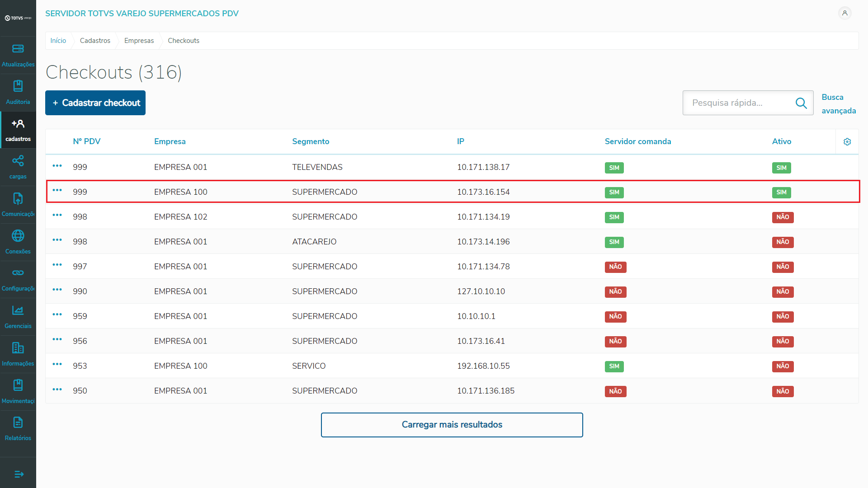Click the search magnifier icon
Viewport: 868px width, 488px height.
(x=801, y=103)
